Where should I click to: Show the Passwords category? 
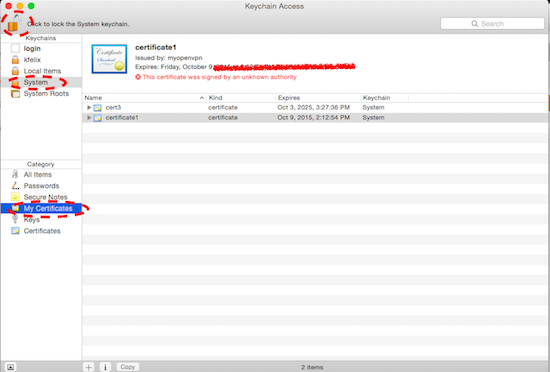[41, 185]
